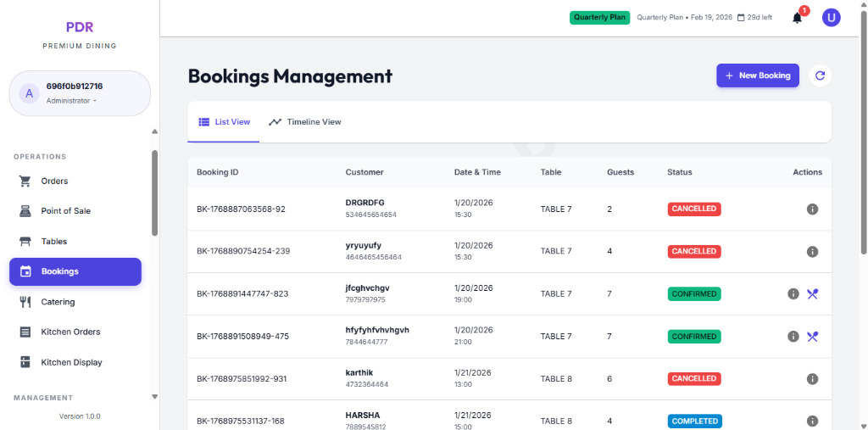
Task: Click the notification bell icon
Action: click(x=797, y=18)
